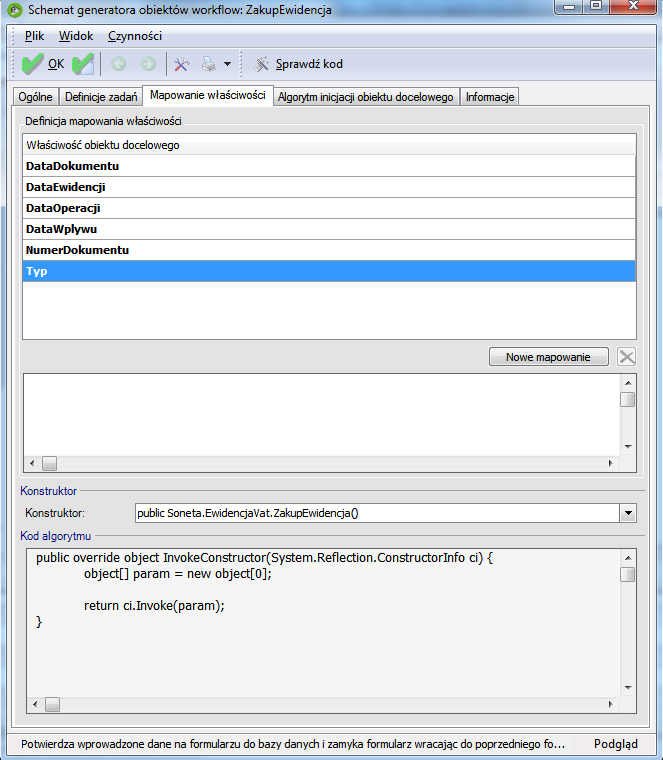The height and width of the screenshot is (760, 663).
Task: Select the highlighted Typ row
Action: [329, 271]
